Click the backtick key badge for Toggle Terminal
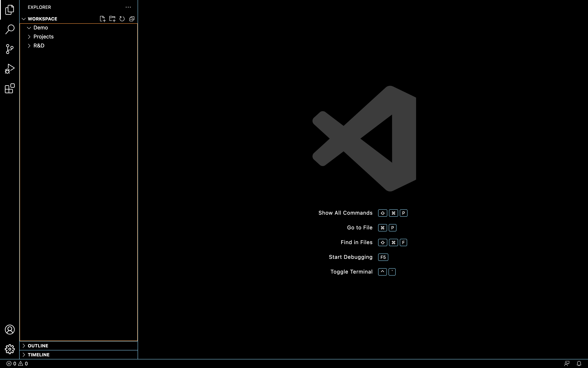The height and width of the screenshot is (368, 588). tap(392, 272)
